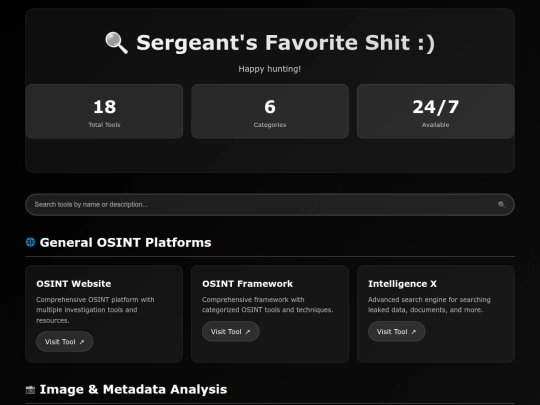540x405 pixels.
Task: Click the OSINT Framework card title
Action: pyautogui.click(x=247, y=284)
